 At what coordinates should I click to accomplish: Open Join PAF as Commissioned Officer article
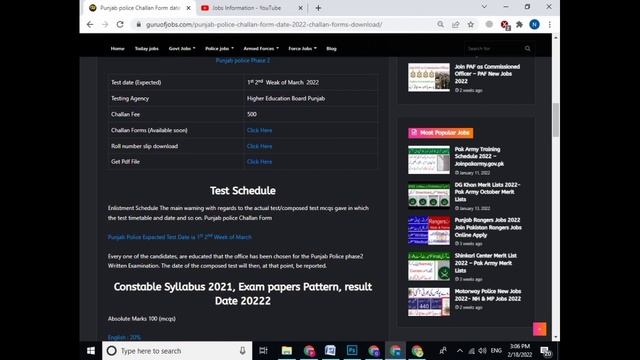pyautogui.click(x=487, y=74)
